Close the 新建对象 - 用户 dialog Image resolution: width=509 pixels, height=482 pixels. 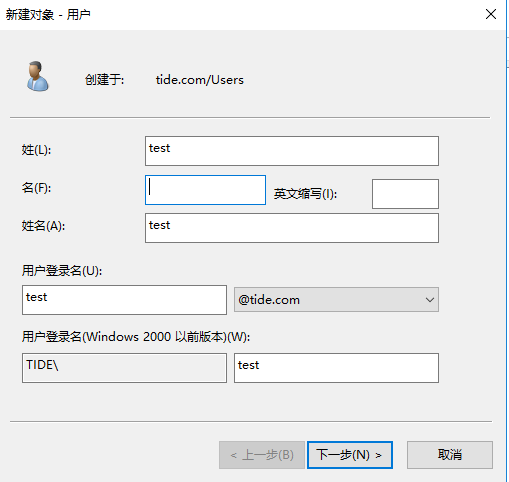tap(491, 14)
